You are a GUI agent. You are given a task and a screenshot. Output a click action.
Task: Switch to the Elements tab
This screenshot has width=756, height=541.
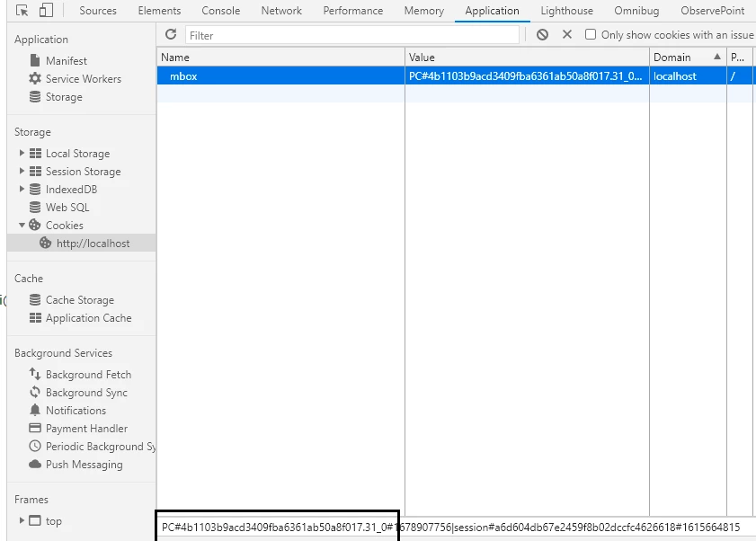tap(159, 11)
